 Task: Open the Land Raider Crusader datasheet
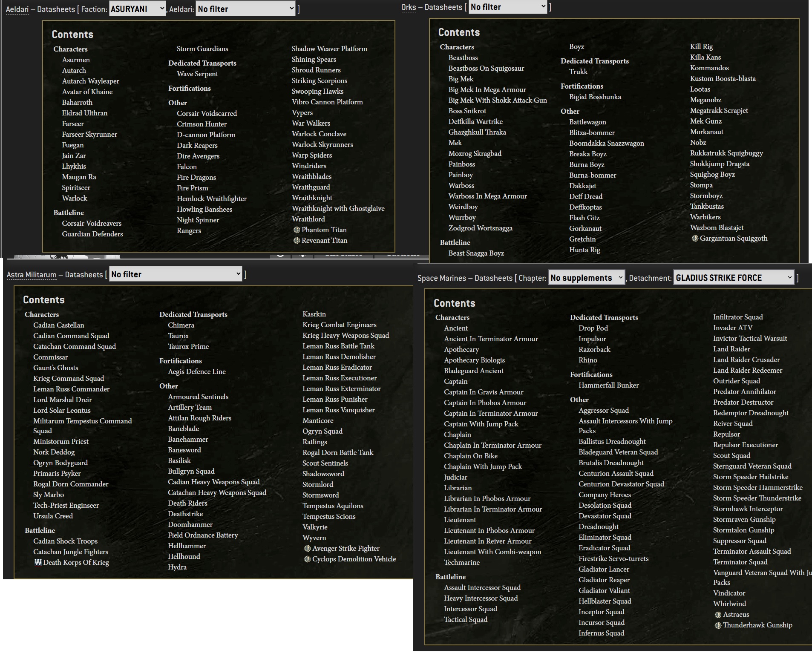coord(746,360)
